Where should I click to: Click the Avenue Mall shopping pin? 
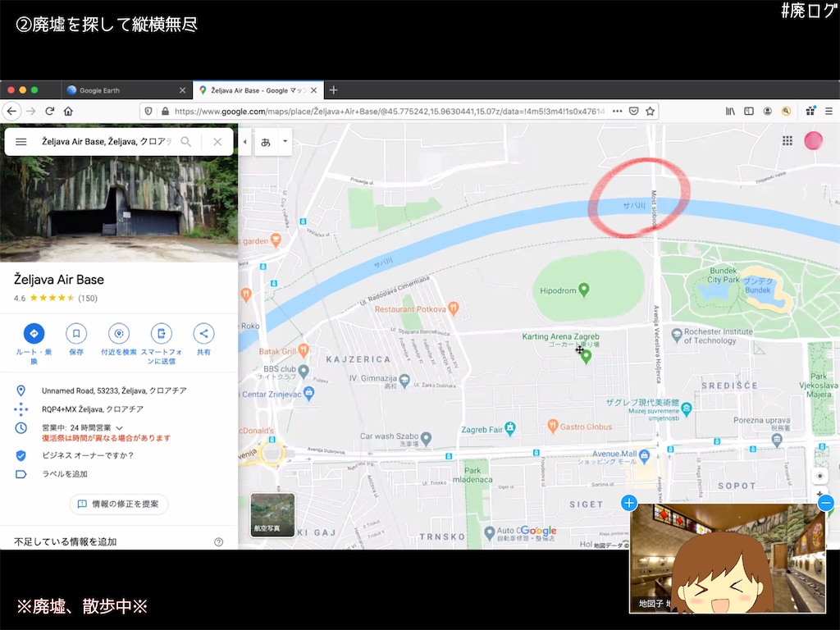tap(645, 456)
